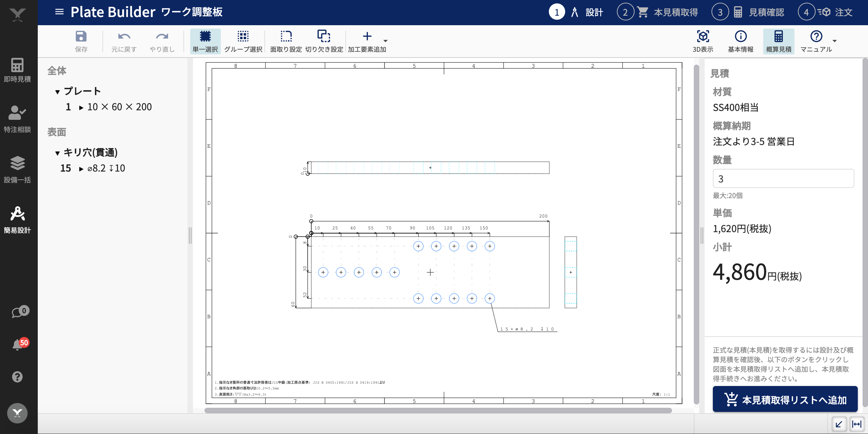Open Notch settings (切り欠き設定)
Viewport: 868px width, 434px height.
coord(324,41)
